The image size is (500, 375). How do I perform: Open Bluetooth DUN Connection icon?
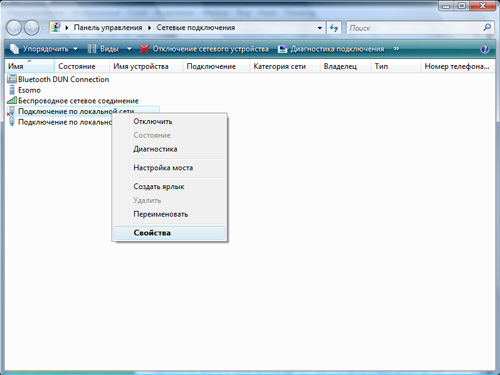click(x=12, y=79)
